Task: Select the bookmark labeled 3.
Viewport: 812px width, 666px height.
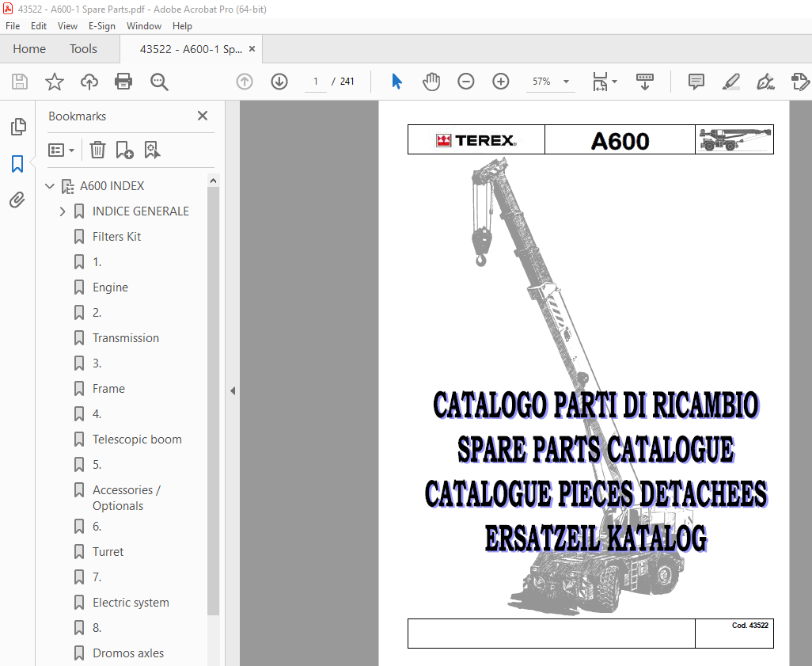Action: (97, 363)
